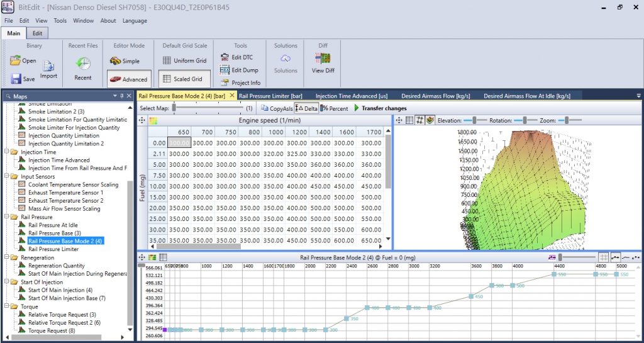Click move icon of 3D view

(x=398, y=120)
